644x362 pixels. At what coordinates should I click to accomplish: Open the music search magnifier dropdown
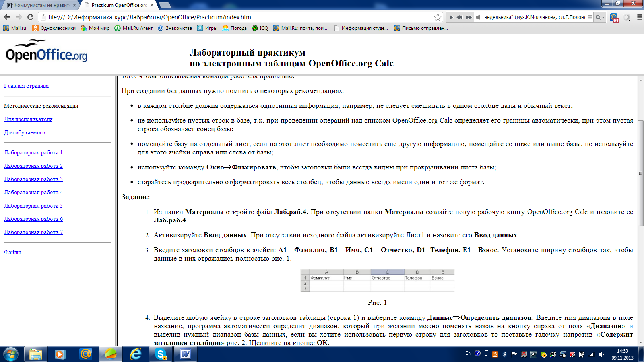(600, 17)
